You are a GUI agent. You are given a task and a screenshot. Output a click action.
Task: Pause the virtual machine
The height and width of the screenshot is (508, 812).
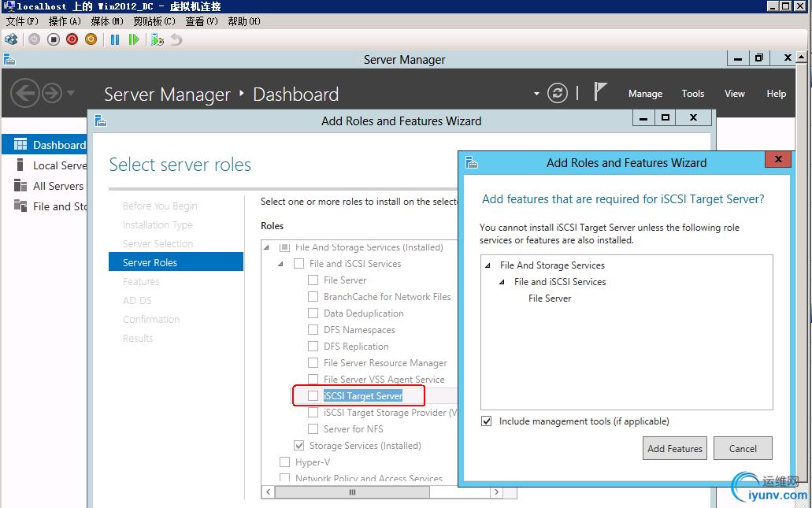(x=115, y=39)
